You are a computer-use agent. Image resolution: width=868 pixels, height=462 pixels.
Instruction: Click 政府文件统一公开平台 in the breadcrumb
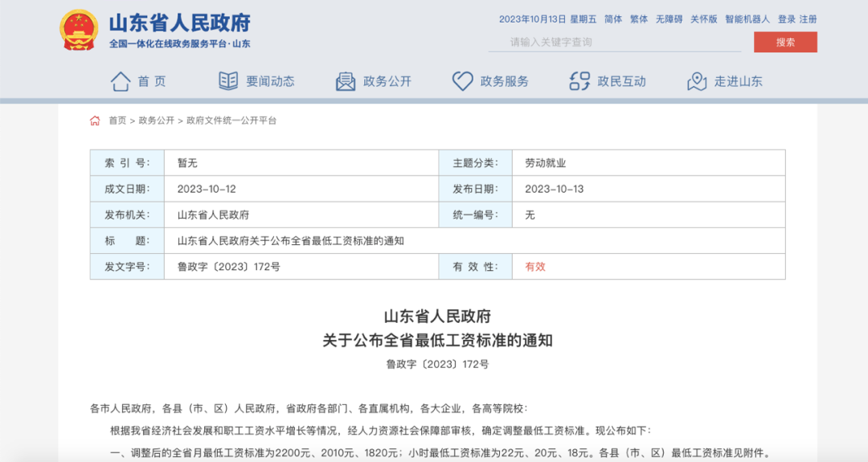pos(231,121)
